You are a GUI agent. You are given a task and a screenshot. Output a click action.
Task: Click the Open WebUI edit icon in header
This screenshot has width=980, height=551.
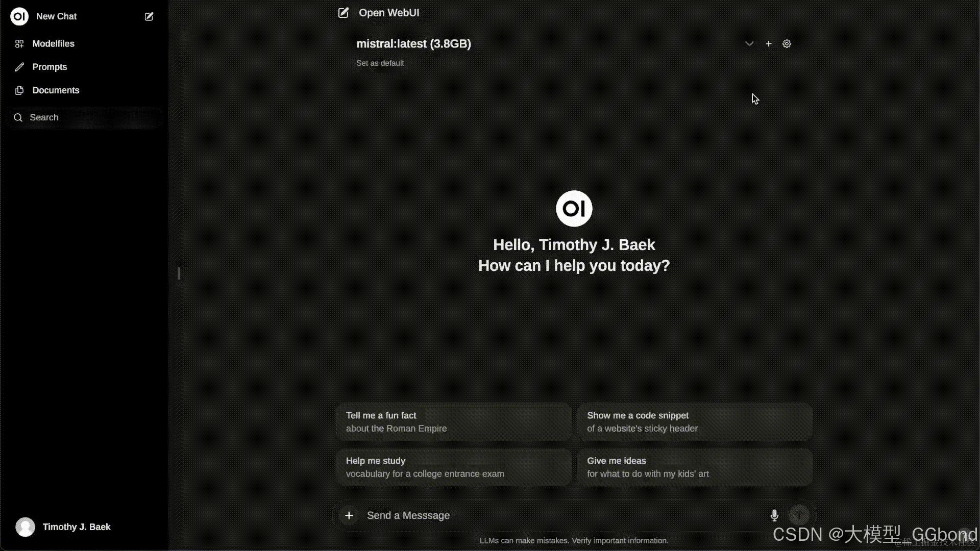344,13
